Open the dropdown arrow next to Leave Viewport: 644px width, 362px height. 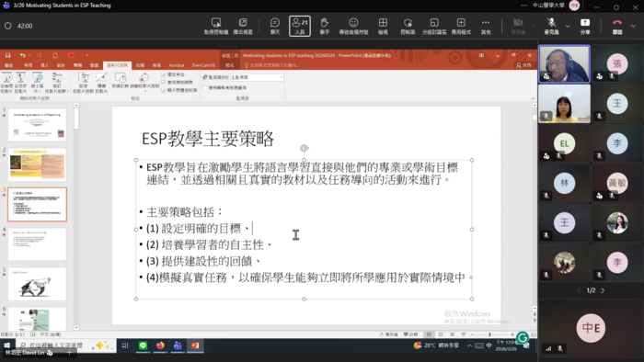pyautogui.click(x=633, y=26)
